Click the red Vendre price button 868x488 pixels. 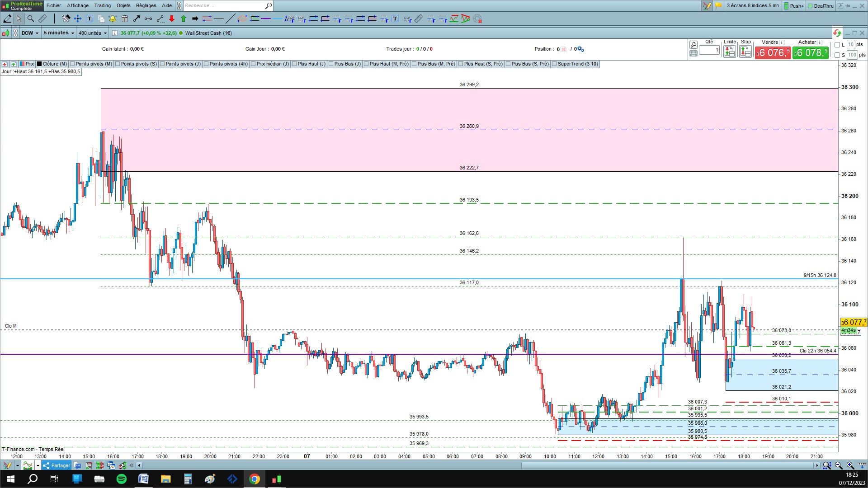pos(773,53)
